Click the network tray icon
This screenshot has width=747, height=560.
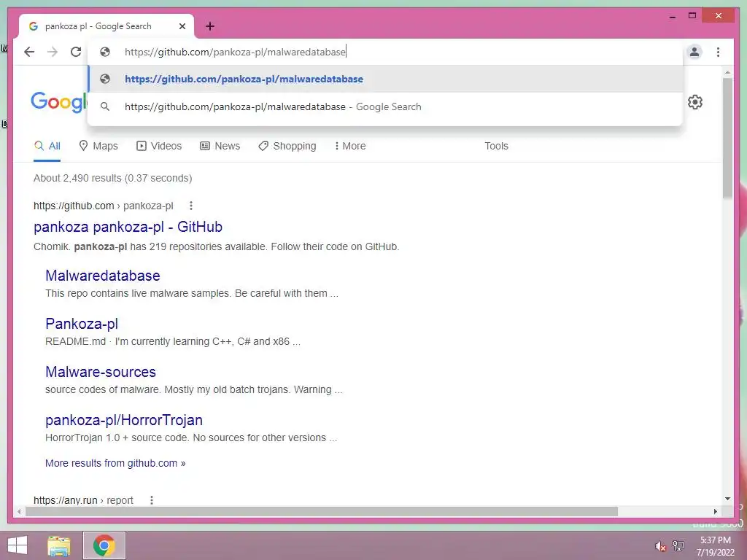[x=678, y=546]
